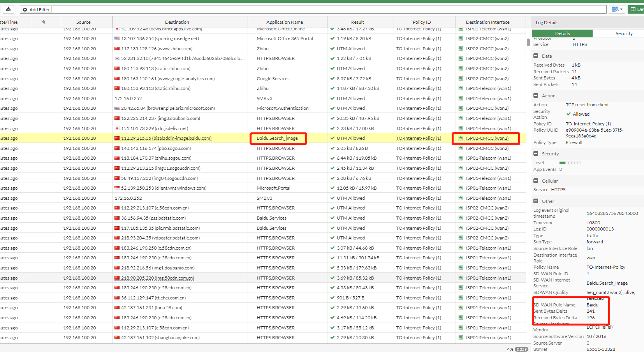The image size is (644, 352).
Task: Click the download log export icon
Action: click(8, 9)
